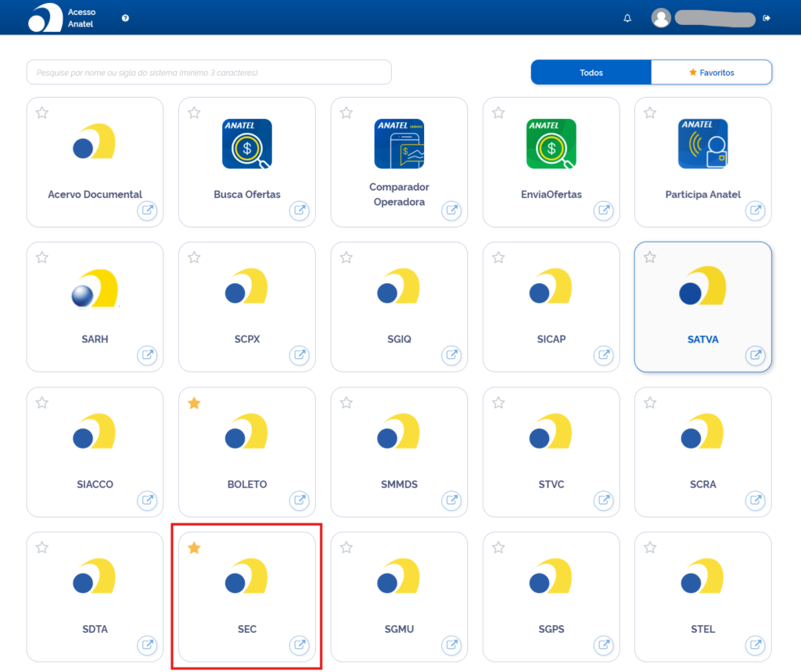The image size is (801, 672).
Task: Toggle the Participa Anatel favorite star
Action: pos(650,113)
